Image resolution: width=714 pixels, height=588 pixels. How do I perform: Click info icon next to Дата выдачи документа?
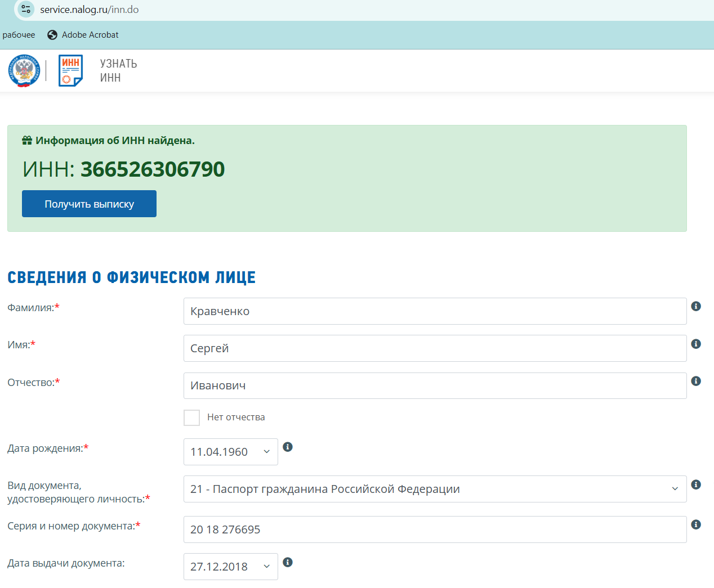[288, 562]
